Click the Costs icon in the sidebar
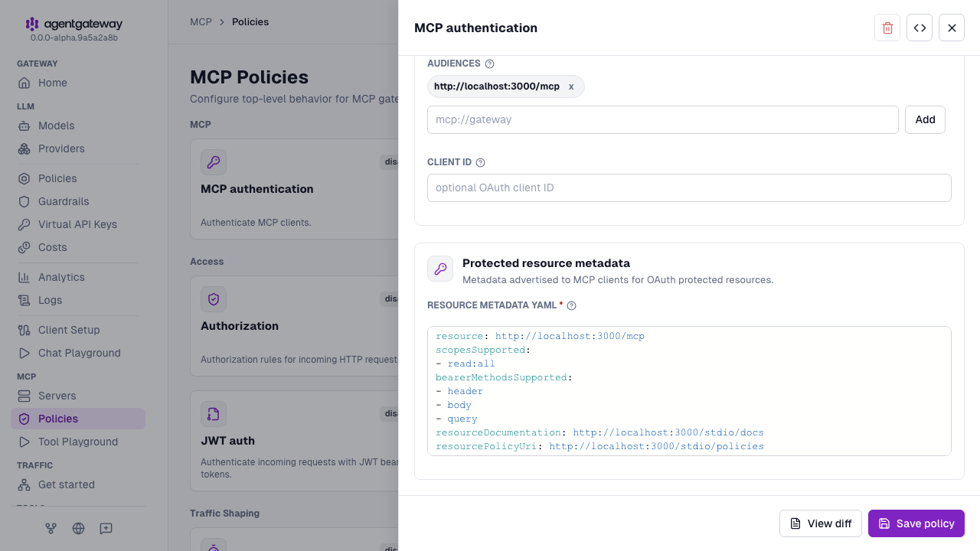Image resolution: width=980 pixels, height=551 pixels. (x=24, y=247)
